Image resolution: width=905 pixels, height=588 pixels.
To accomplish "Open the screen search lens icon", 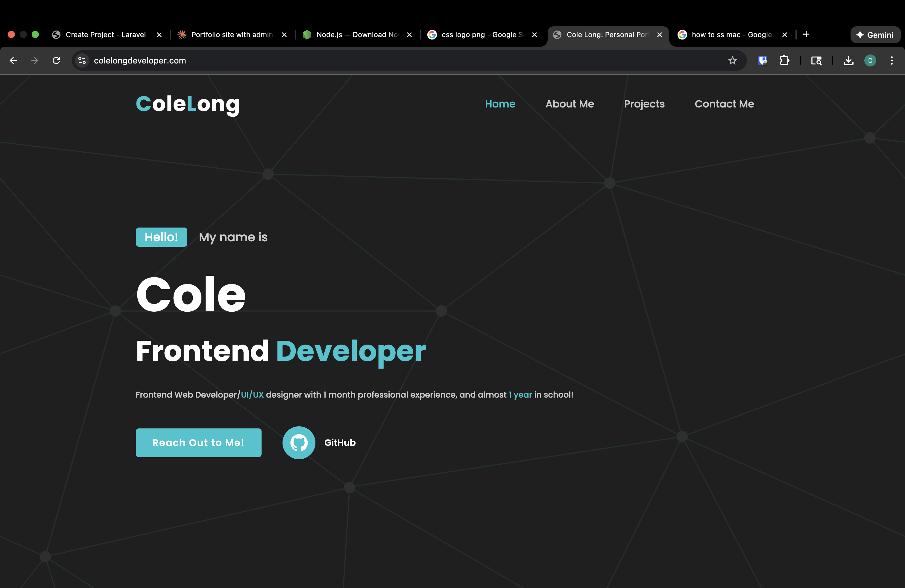I will tap(816, 60).
